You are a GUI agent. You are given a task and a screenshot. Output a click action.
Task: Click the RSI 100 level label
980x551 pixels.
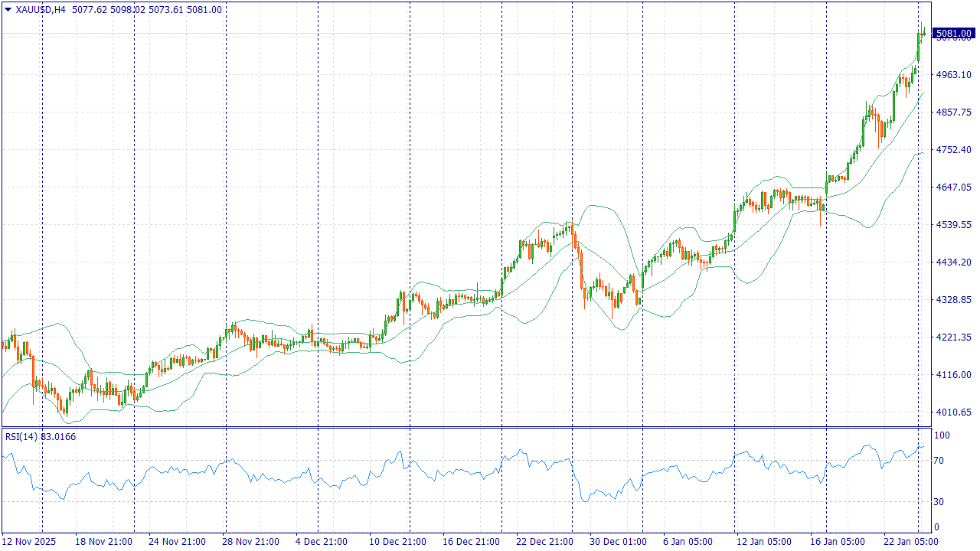tap(942, 436)
